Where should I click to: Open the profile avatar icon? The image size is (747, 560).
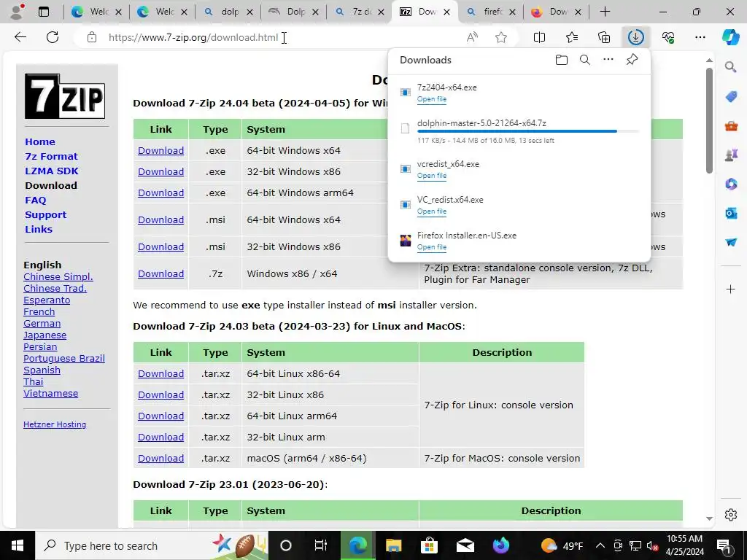point(18,12)
